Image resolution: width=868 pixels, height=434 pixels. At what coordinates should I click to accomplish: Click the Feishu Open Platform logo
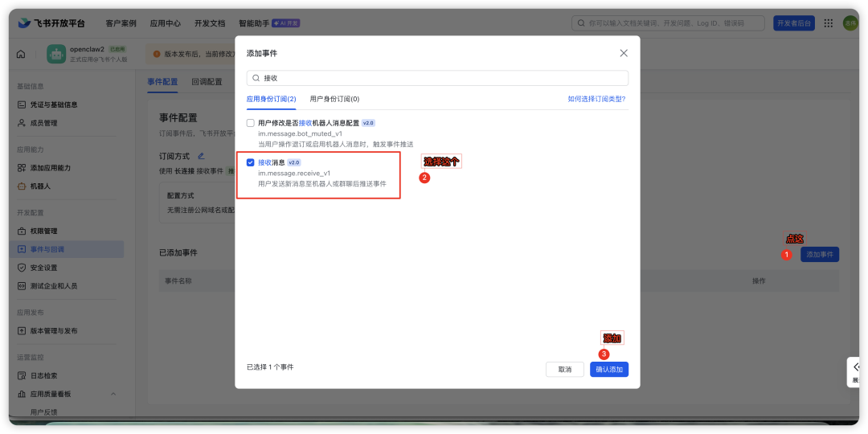(x=51, y=23)
